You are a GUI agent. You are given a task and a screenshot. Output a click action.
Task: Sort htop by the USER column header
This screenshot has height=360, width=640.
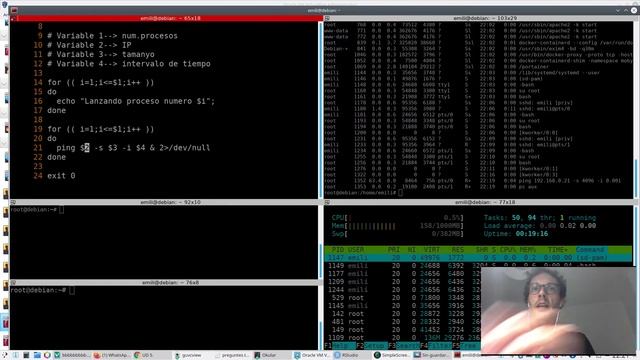pyautogui.click(x=356, y=249)
